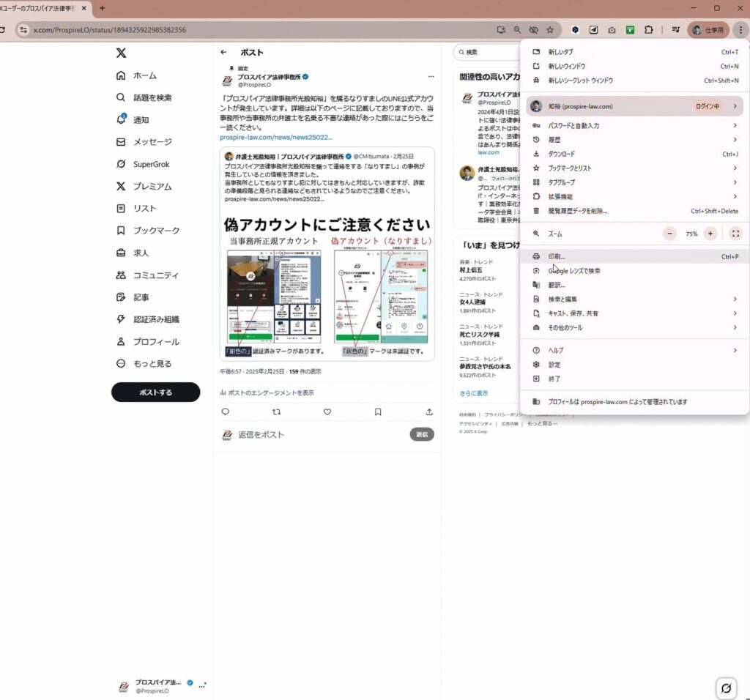Share the post using the share icon
This screenshot has height=700, width=750.
tap(429, 412)
